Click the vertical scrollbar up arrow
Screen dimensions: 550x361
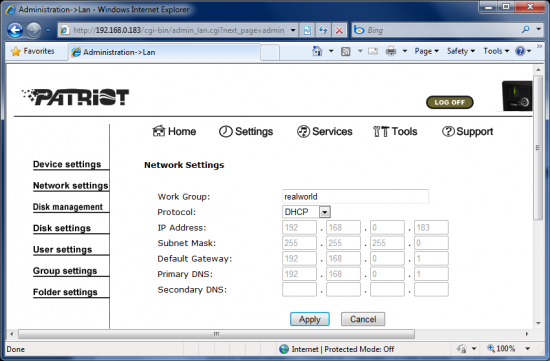538,70
